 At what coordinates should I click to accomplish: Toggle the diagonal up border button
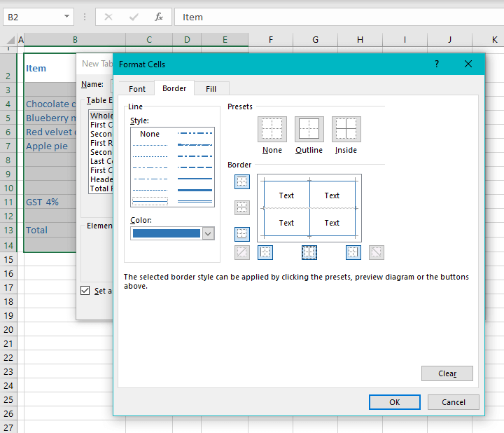(x=242, y=252)
